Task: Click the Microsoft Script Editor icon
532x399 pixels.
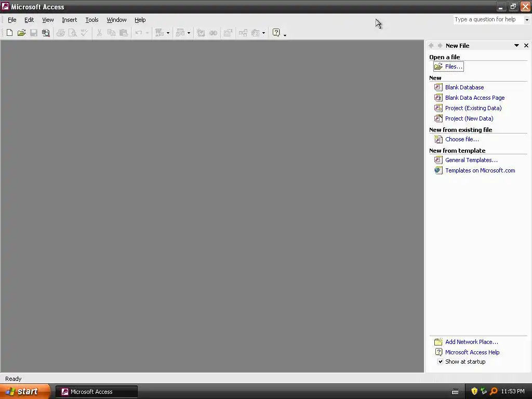Action: pyautogui.click(x=213, y=33)
